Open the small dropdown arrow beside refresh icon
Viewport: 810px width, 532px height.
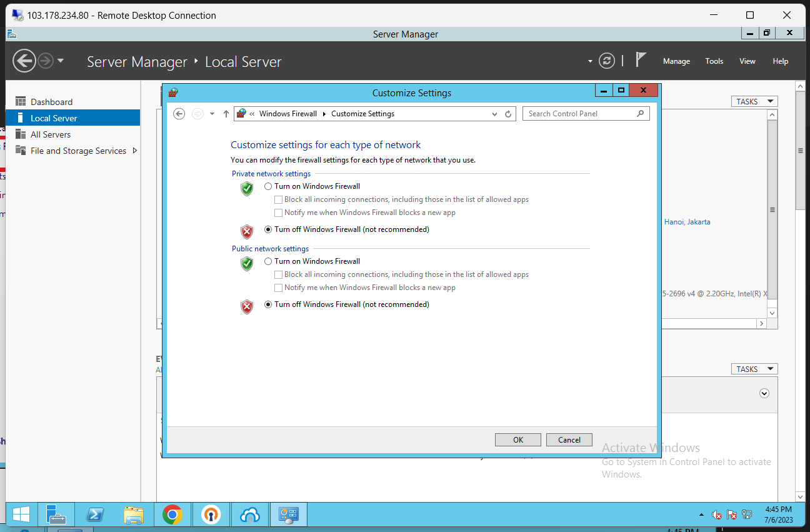click(x=590, y=61)
